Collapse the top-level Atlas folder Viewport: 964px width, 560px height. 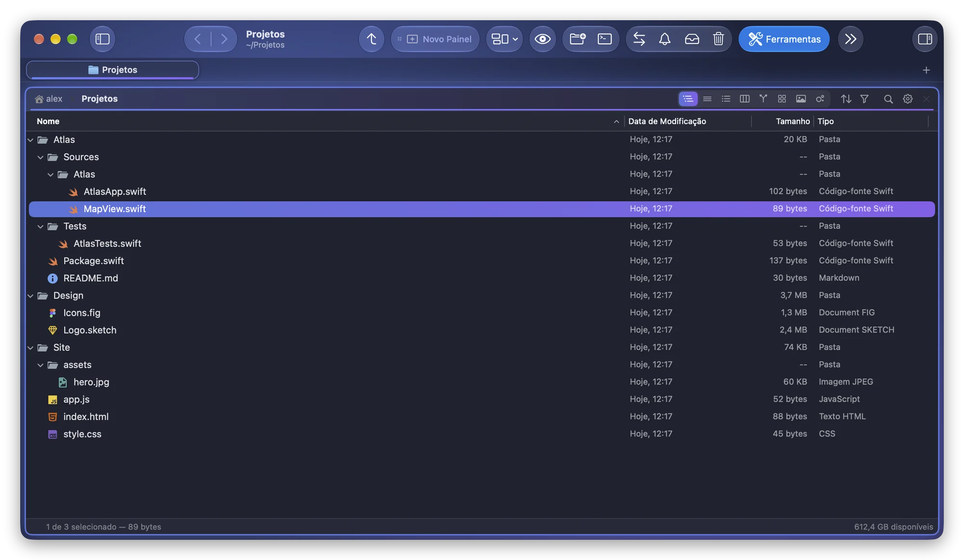(30, 140)
